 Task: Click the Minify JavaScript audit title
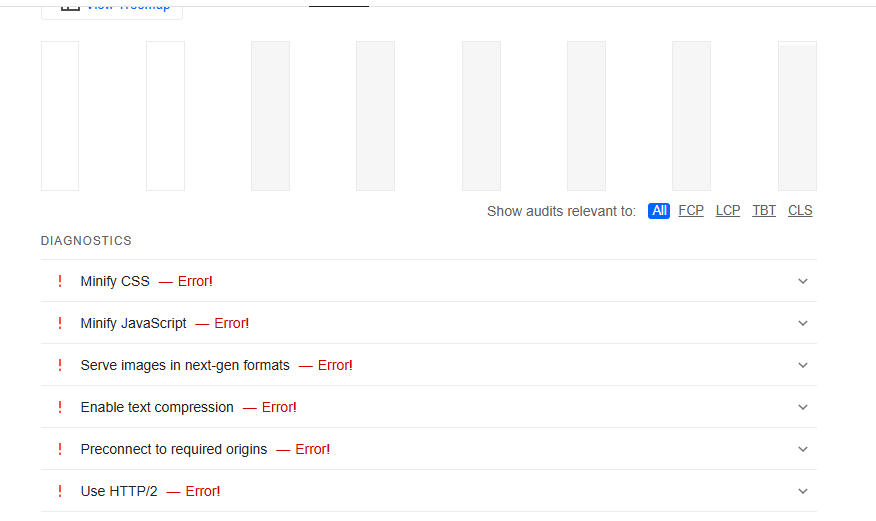click(x=133, y=323)
